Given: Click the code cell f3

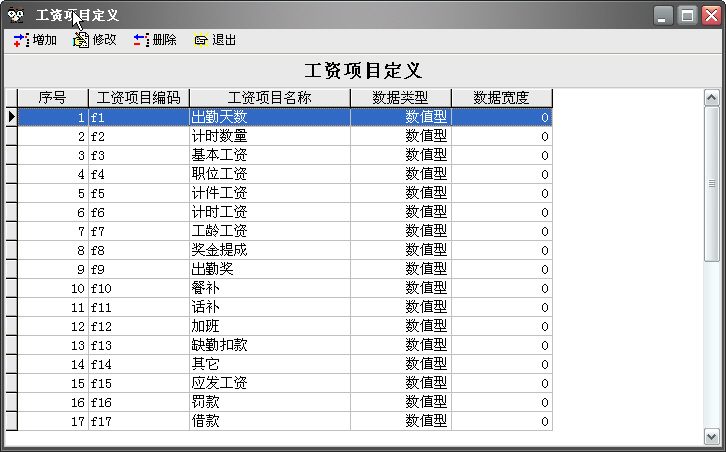Looking at the screenshot, I should click(x=139, y=155).
